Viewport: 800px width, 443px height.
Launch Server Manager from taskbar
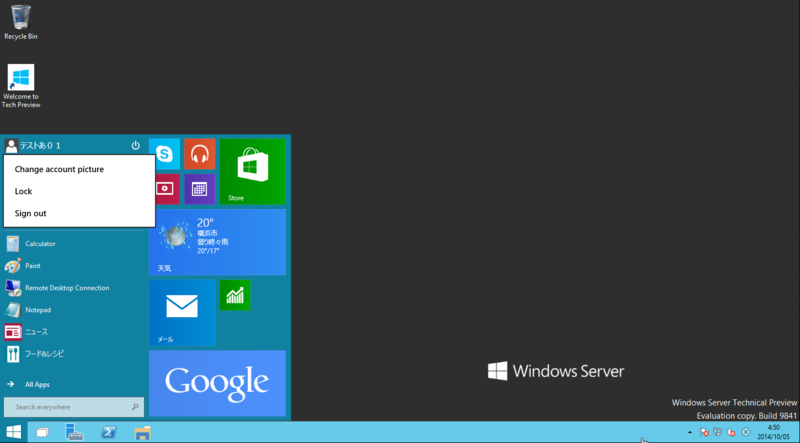tap(74, 432)
